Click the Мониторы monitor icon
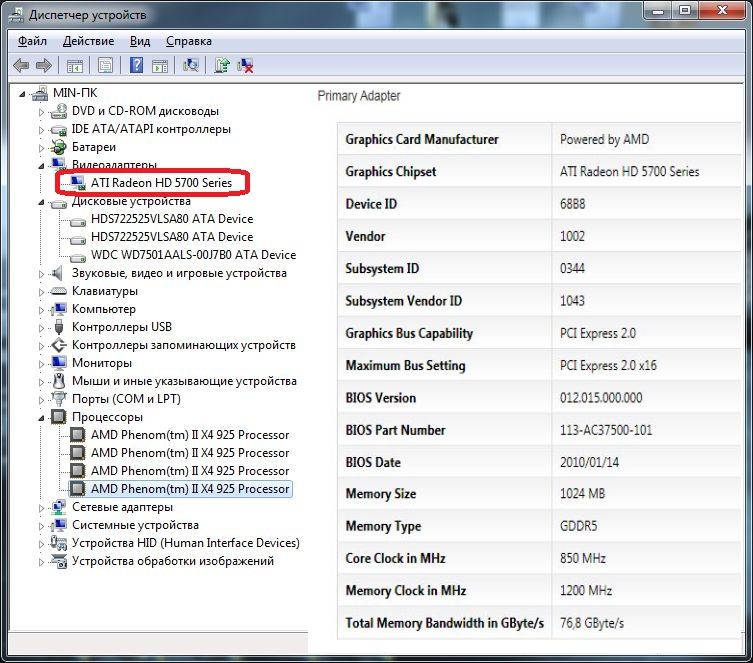Screen dimensions: 753x663 click(x=59, y=362)
